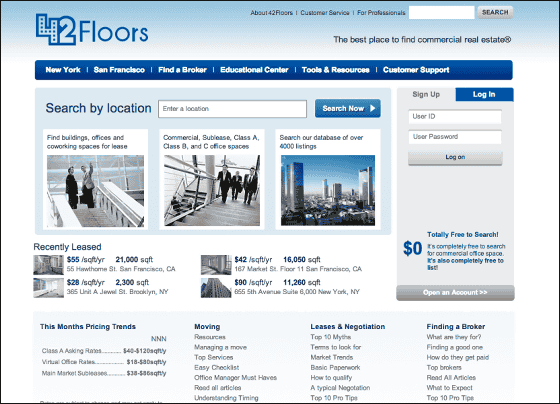Click the Open an Account button
Viewport: 560px width, 404px height.
[455, 293]
